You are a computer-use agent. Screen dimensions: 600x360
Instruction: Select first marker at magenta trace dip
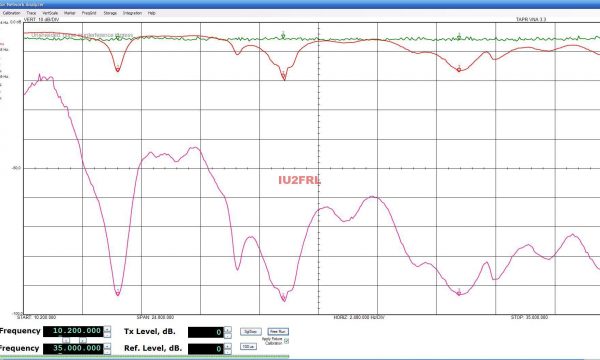[117, 293]
